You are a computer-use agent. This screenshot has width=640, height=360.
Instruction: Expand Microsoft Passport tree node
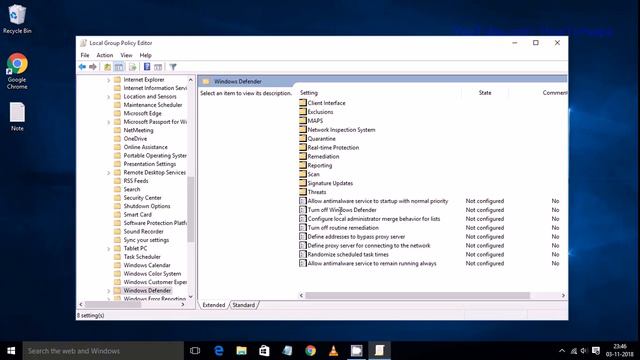point(109,122)
